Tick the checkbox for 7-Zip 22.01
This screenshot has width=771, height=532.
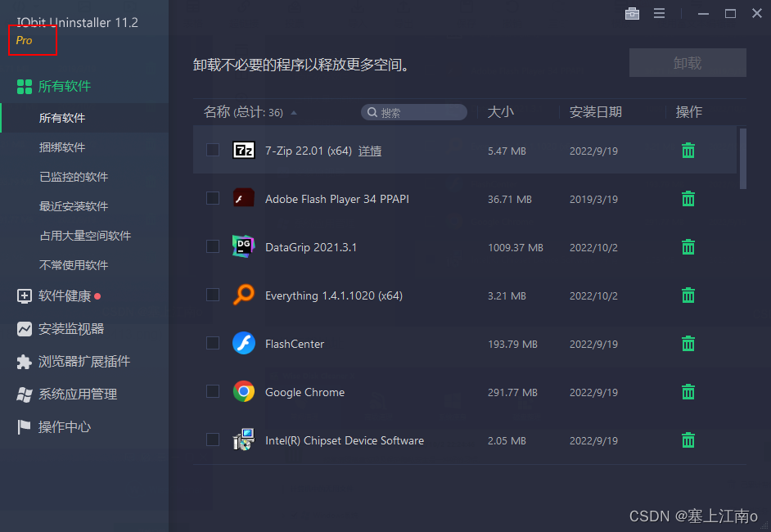(x=213, y=150)
